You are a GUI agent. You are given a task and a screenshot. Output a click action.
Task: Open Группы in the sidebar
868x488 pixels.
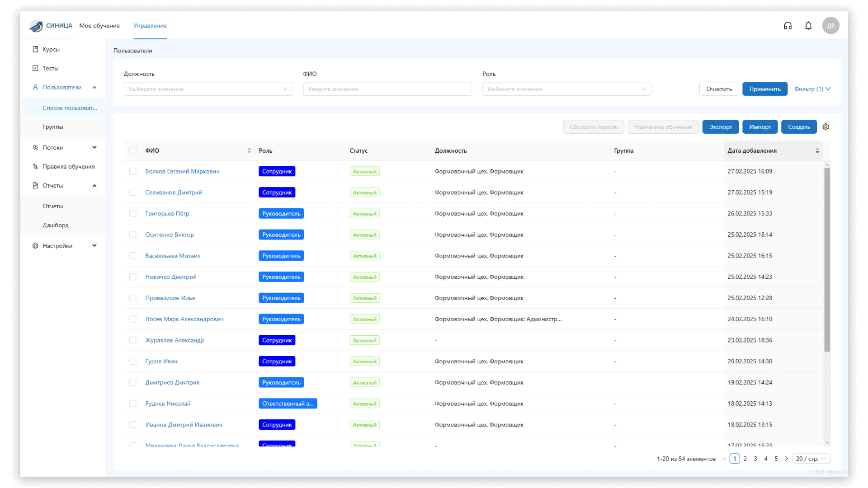point(53,127)
